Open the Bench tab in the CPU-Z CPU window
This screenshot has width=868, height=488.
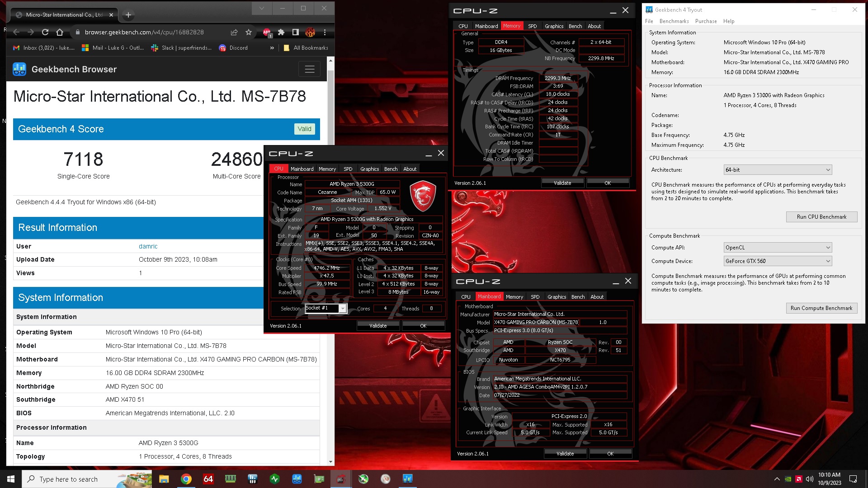pyautogui.click(x=391, y=169)
